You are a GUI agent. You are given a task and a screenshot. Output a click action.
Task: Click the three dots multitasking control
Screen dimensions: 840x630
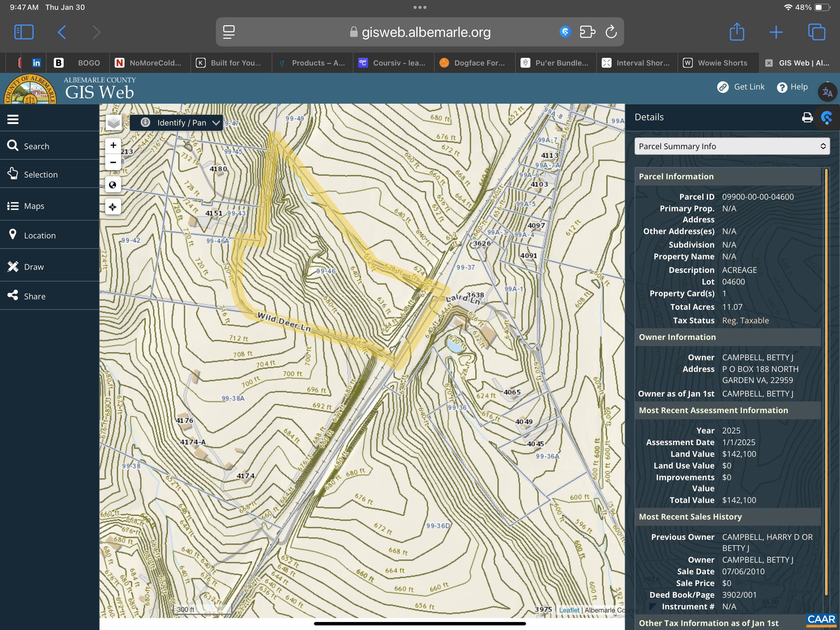[420, 7]
